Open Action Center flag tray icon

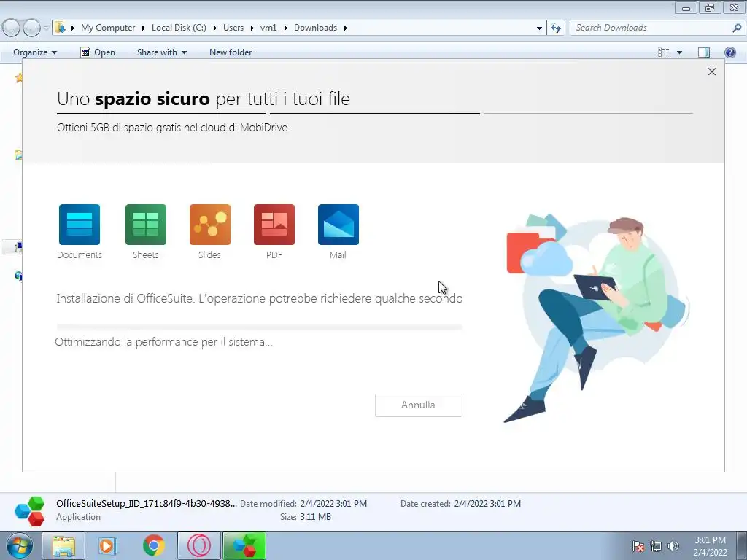click(638, 546)
